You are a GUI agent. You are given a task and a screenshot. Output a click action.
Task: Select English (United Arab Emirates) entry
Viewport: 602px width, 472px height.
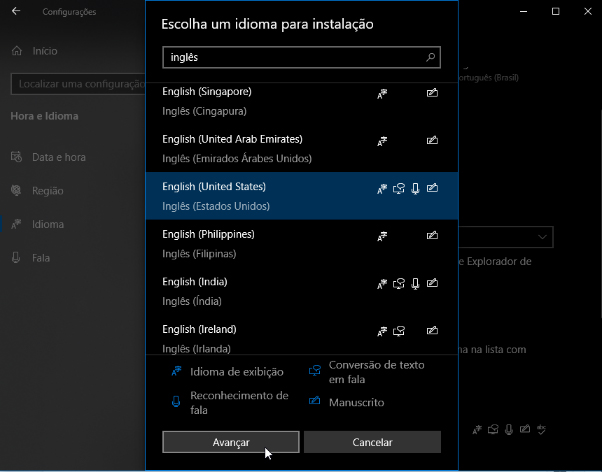point(302,149)
